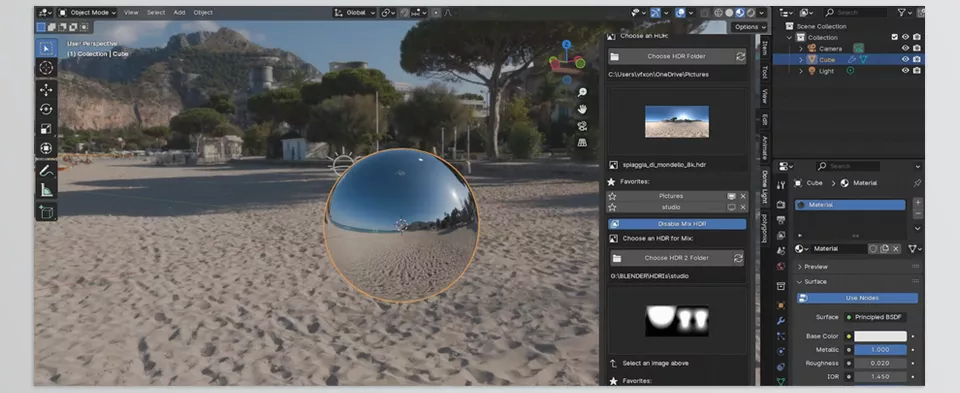Click the viewport zoom magnifier icon
The height and width of the screenshot is (393, 960).
pyautogui.click(x=582, y=92)
